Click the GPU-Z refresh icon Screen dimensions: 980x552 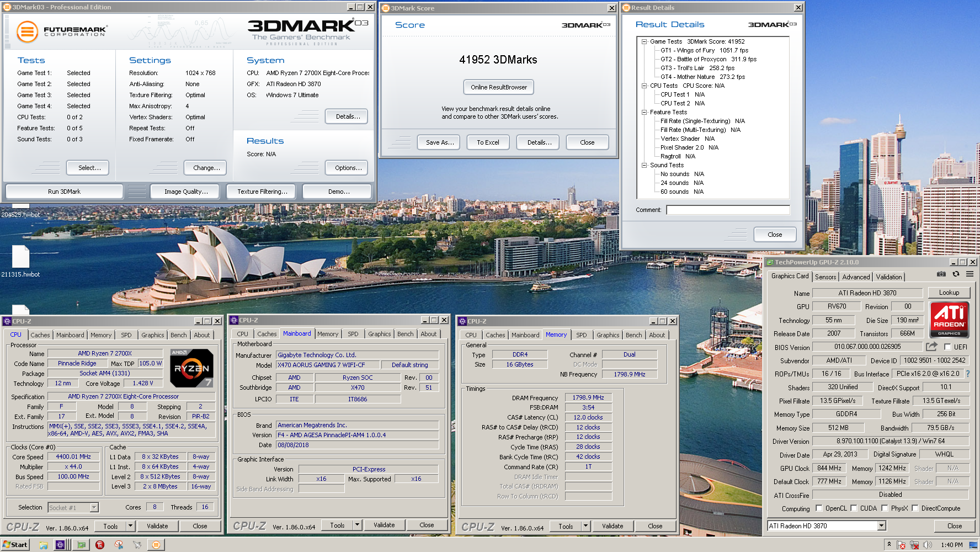[956, 274]
